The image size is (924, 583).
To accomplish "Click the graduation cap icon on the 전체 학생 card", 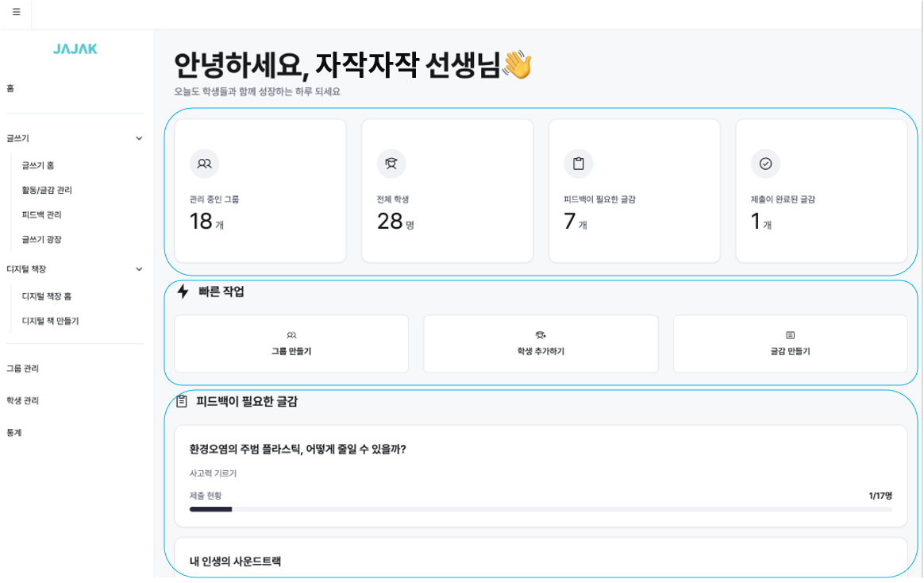I will (391, 164).
